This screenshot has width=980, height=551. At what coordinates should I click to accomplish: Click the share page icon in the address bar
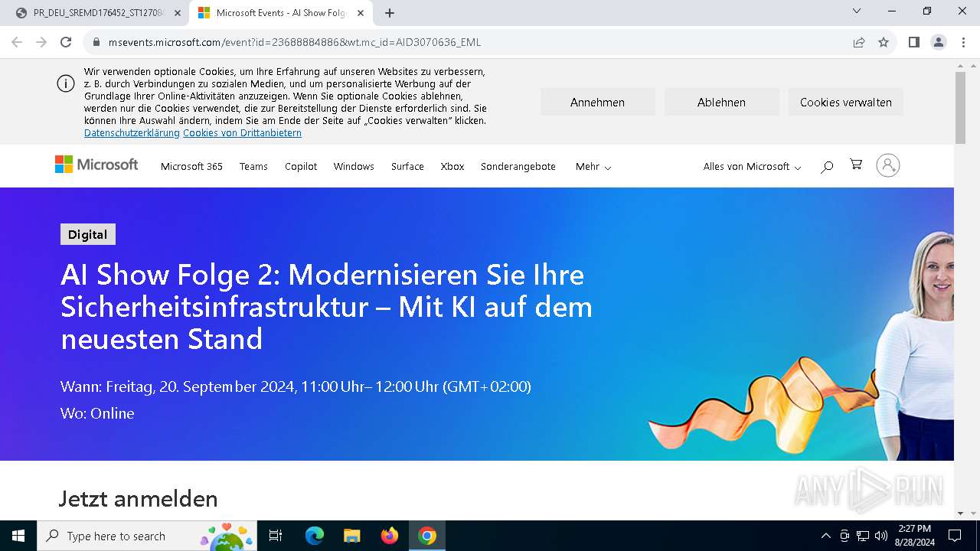coord(859,42)
